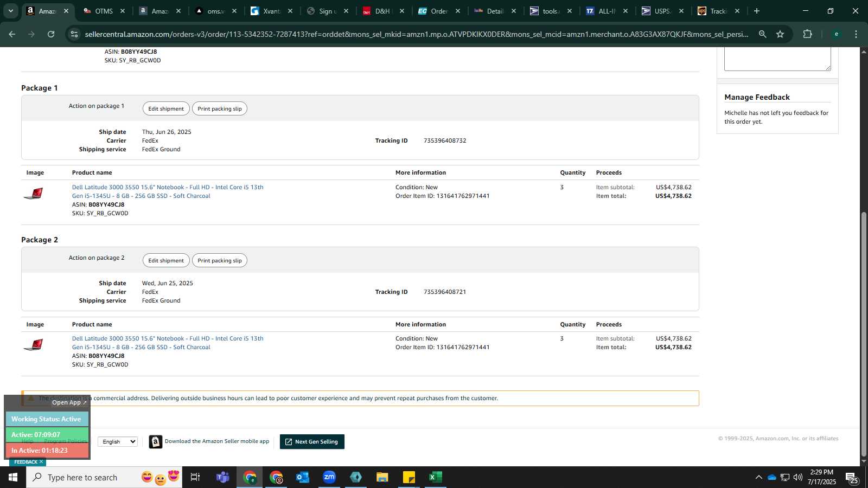
Task: Open Dell Latitude product link in Package 1
Action: 168,191
